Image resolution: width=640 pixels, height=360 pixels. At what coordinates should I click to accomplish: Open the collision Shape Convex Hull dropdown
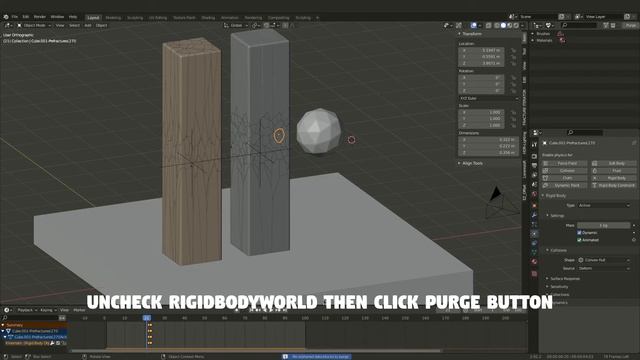click(604, 260)
